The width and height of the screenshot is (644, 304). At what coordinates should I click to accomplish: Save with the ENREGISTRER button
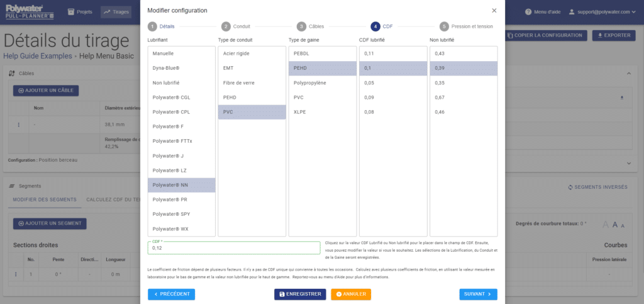tap(300, 294)
